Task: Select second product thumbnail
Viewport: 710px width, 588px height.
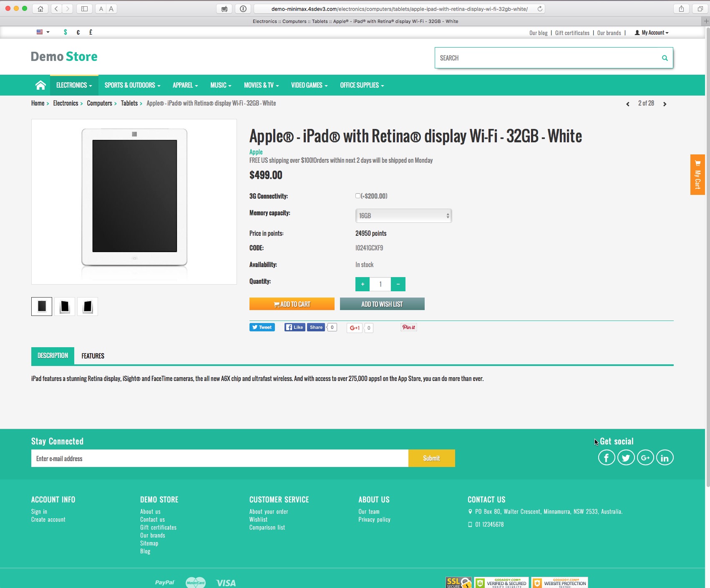Action: (65, 306)
